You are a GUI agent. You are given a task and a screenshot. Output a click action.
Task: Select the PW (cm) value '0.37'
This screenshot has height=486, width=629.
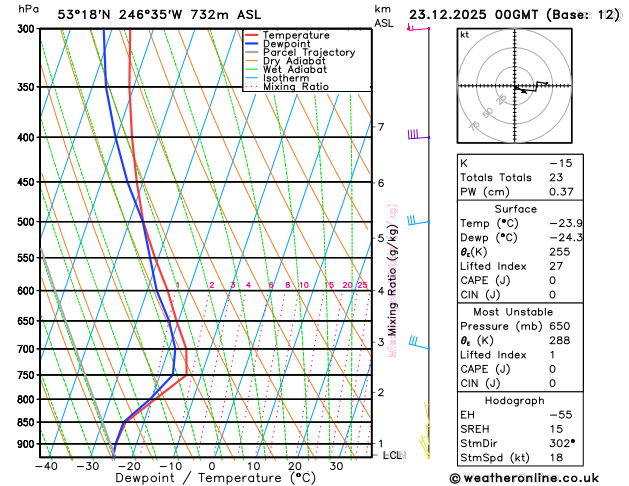561,192
